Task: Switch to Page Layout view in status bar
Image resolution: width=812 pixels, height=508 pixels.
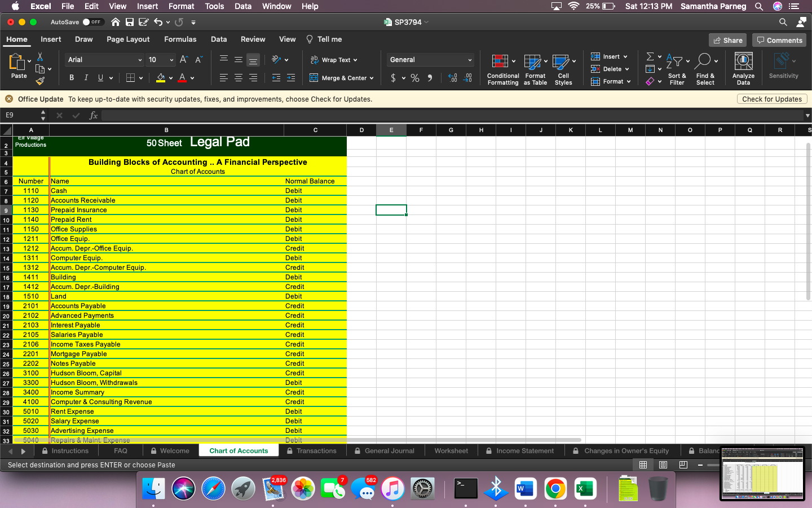Action: [663, 465]
